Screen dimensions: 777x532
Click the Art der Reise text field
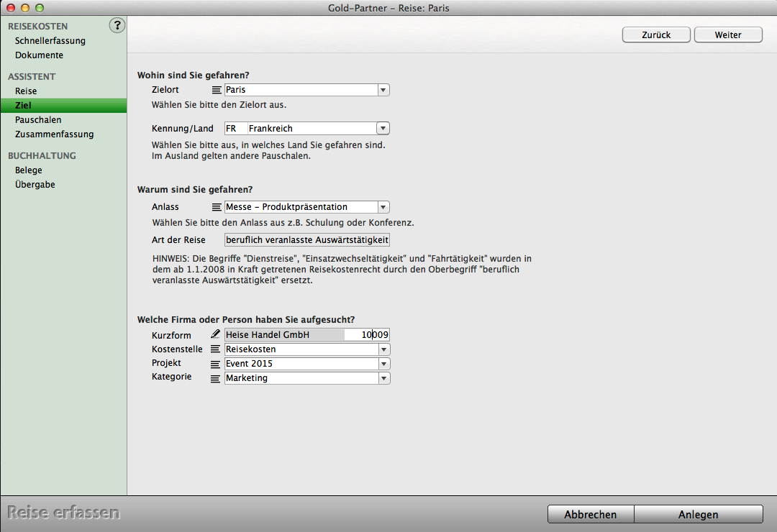coord(307,240)
